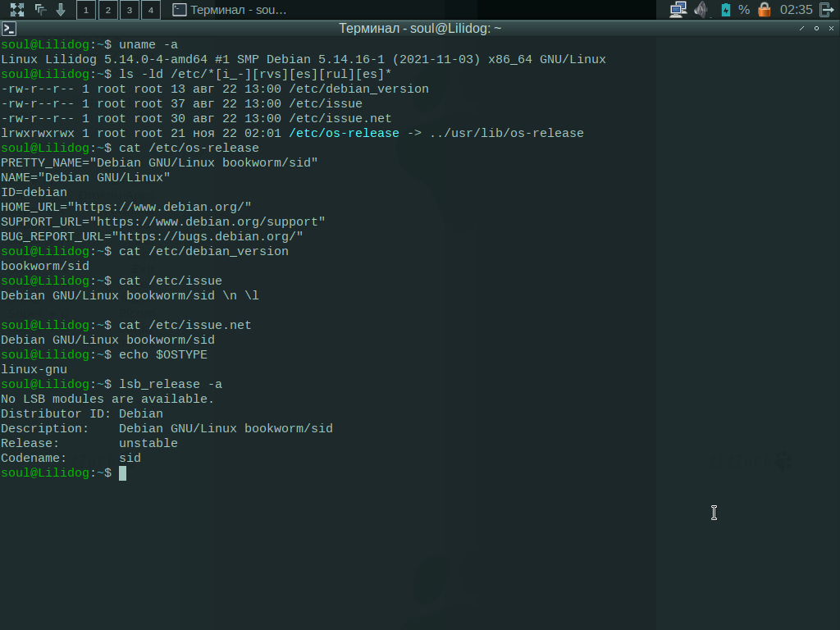Viewport: 840px width, 630px height.
Task: Click the ID=debian line
Action: (x=34, y=192)
